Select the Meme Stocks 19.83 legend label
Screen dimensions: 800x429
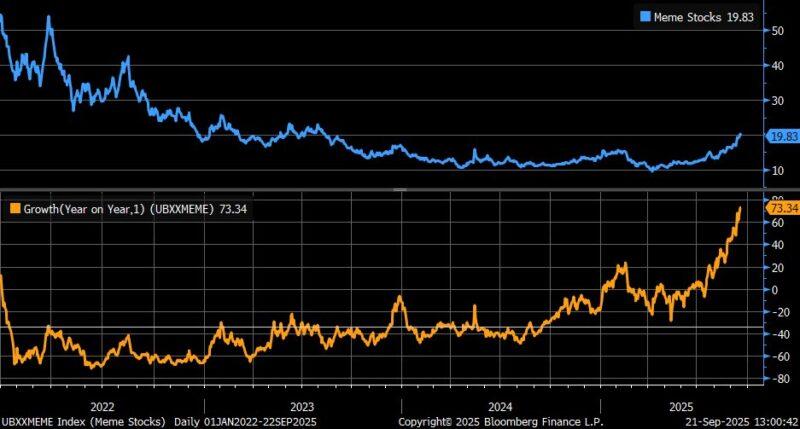(x=699, y=16)
